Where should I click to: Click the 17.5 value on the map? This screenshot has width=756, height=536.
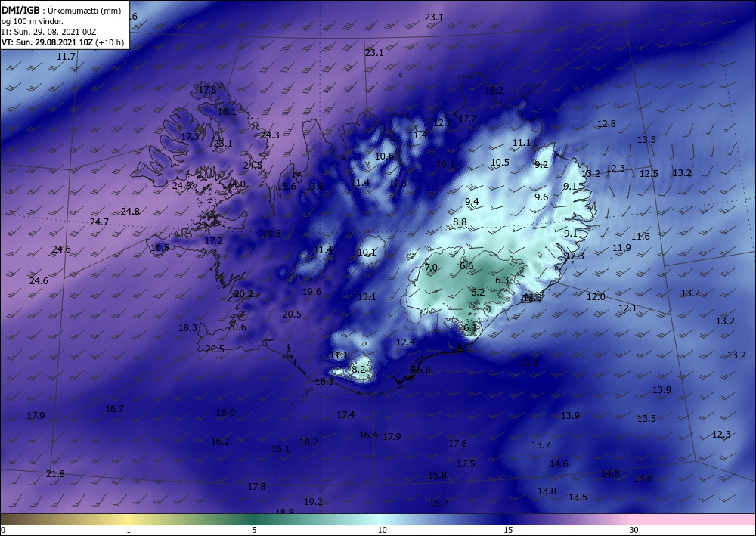[x=466, y=463]
